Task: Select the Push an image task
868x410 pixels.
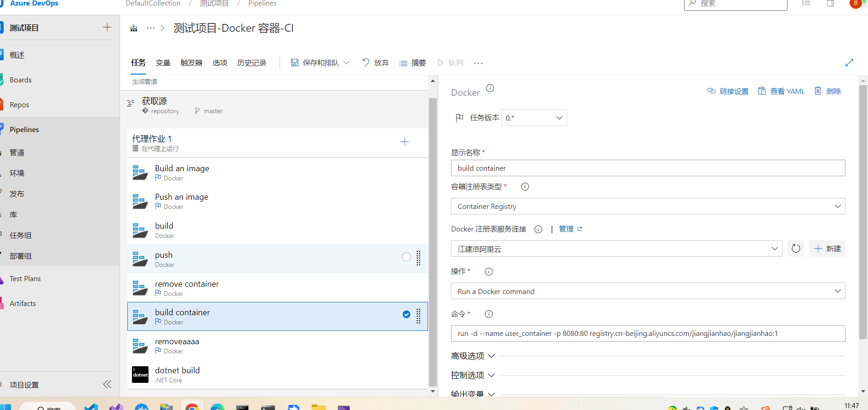Action: click(x=277, y=201)
